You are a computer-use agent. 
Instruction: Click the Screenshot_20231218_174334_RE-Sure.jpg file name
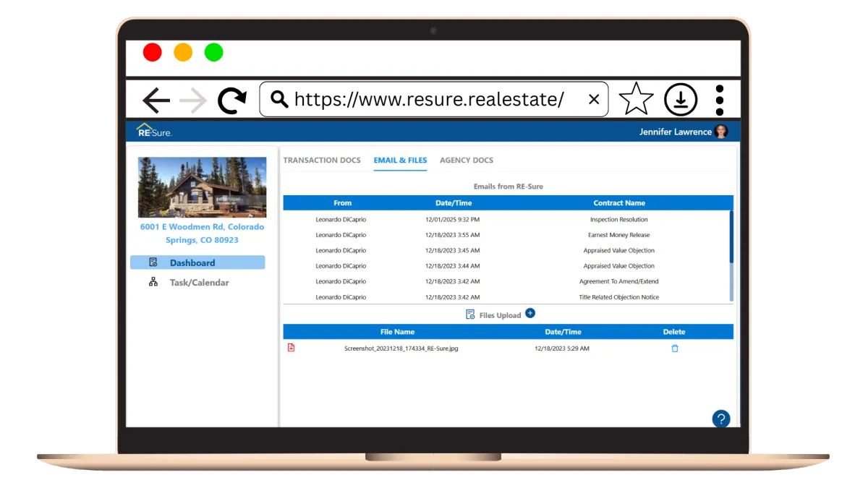pos(401,348)
